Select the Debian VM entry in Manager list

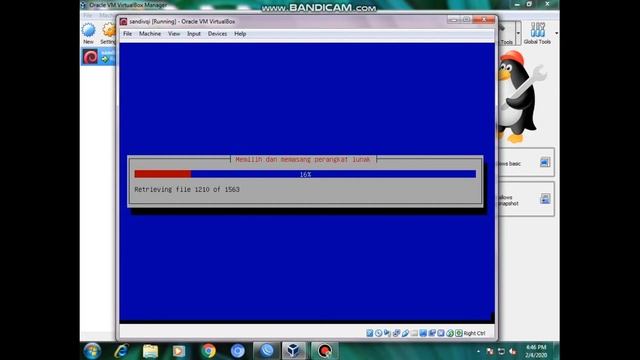point(98,57)
